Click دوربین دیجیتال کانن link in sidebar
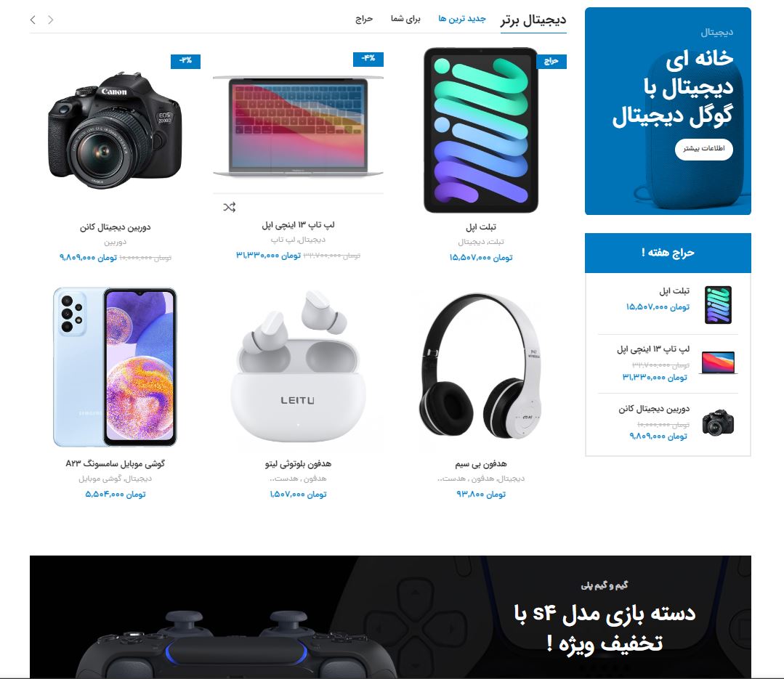The image size is (784, 679). pyautogui.click(x=654, y=409)
